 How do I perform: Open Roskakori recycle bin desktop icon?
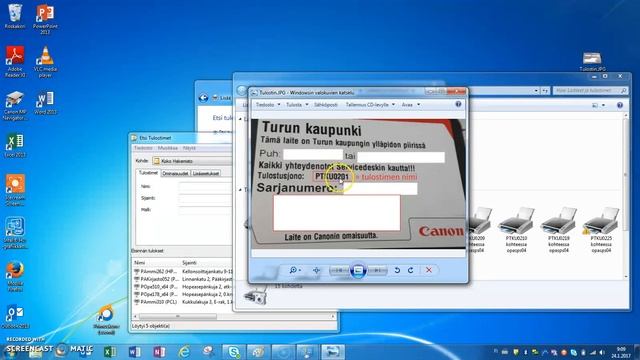[15, 16]
